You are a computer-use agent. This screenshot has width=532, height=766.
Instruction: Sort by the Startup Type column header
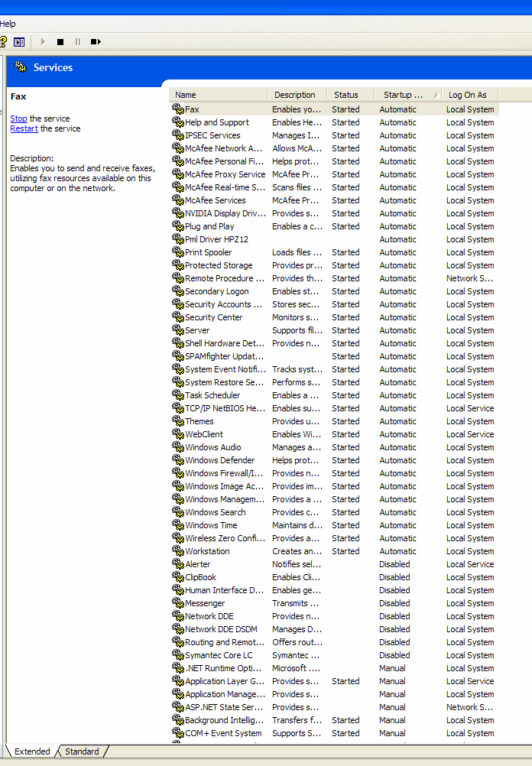coord(408,95)
